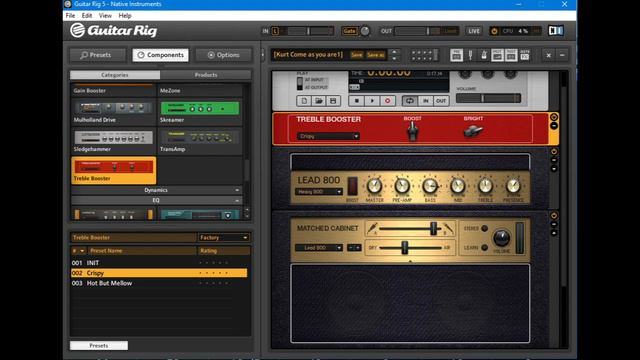Viewport: 640px width, 360px height.
Task: Expand the EQ category
Action: click(x=156, y=200)
